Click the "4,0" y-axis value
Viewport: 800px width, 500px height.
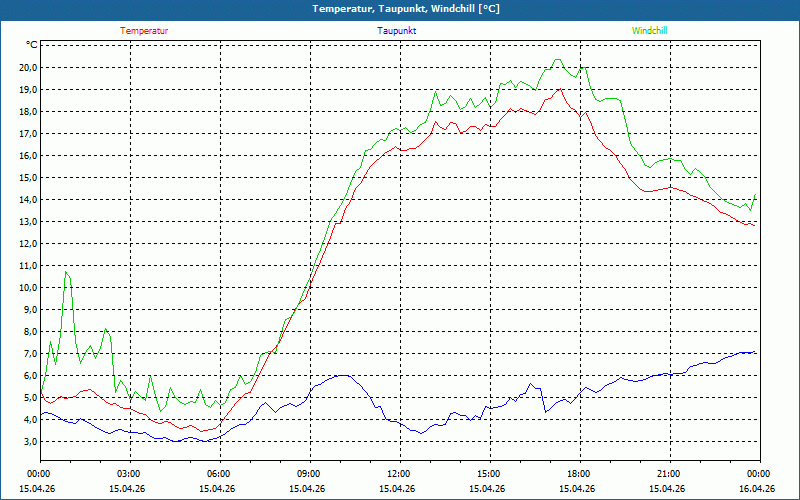[31, 419]
